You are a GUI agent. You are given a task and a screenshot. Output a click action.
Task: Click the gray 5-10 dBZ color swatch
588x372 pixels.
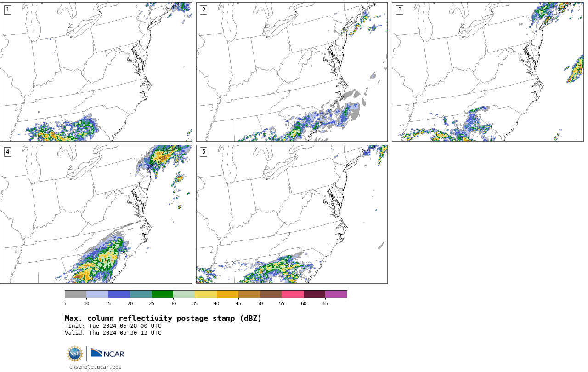coord(75,294)
